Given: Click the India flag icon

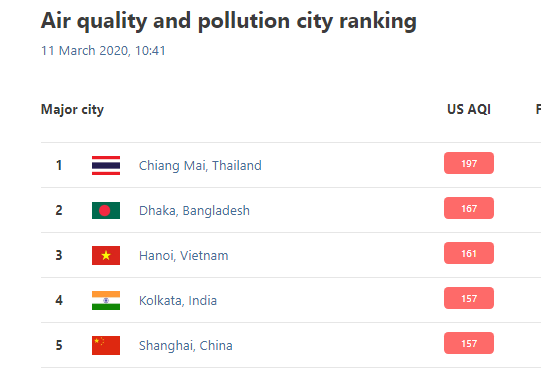Looking at the screenshot, I should pyautogui.click(x=106, y=300).
